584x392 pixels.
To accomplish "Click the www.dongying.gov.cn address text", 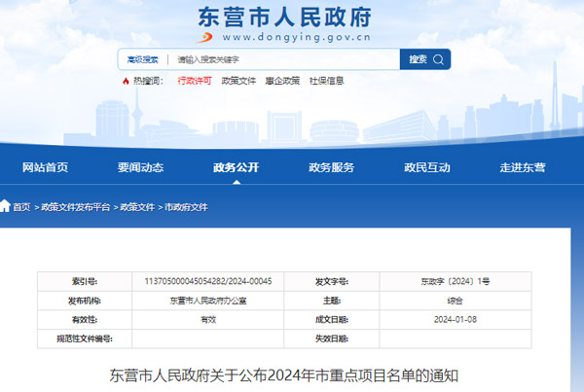I will (x=297, y=37).
